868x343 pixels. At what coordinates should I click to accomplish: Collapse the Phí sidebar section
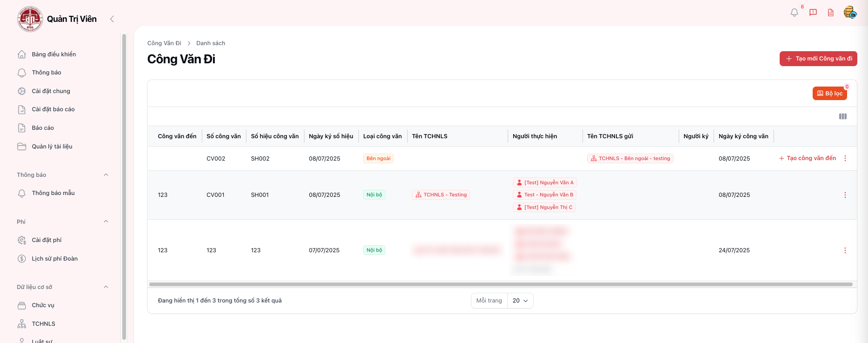coord(106,222)
